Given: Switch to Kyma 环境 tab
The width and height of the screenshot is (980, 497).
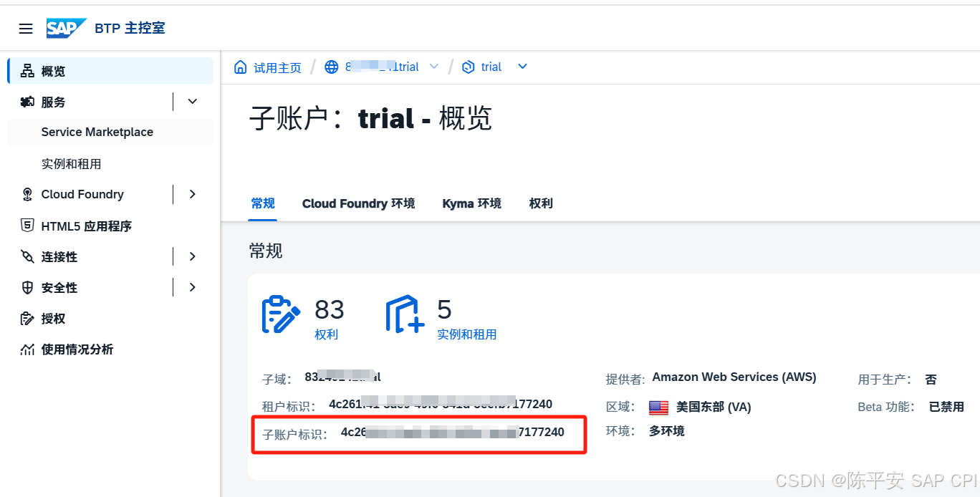Looking at the screenshot, I should (472, 203).
